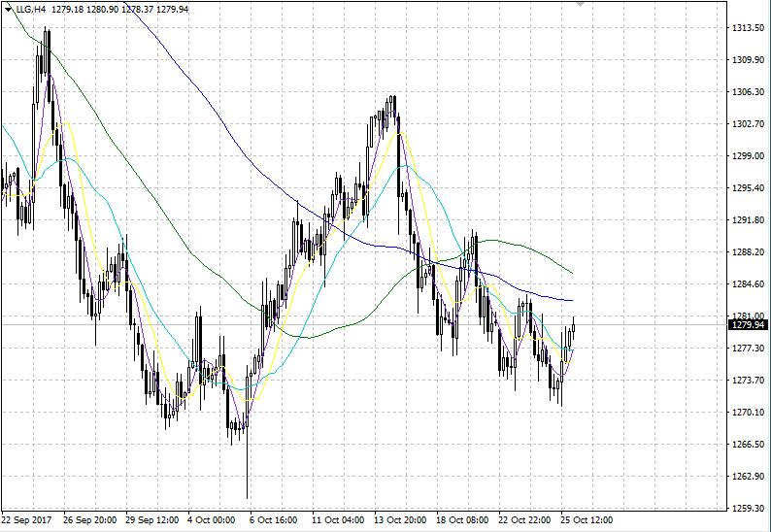Click the 1259.30 price axis label
The image size is (771, 532).
(748, 508)
